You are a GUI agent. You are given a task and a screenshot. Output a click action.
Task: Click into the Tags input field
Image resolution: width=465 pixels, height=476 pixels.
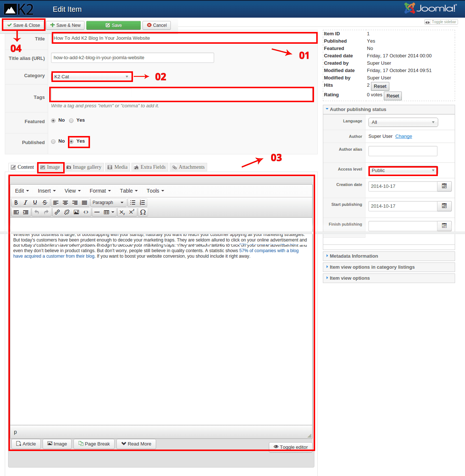point(182,94)
